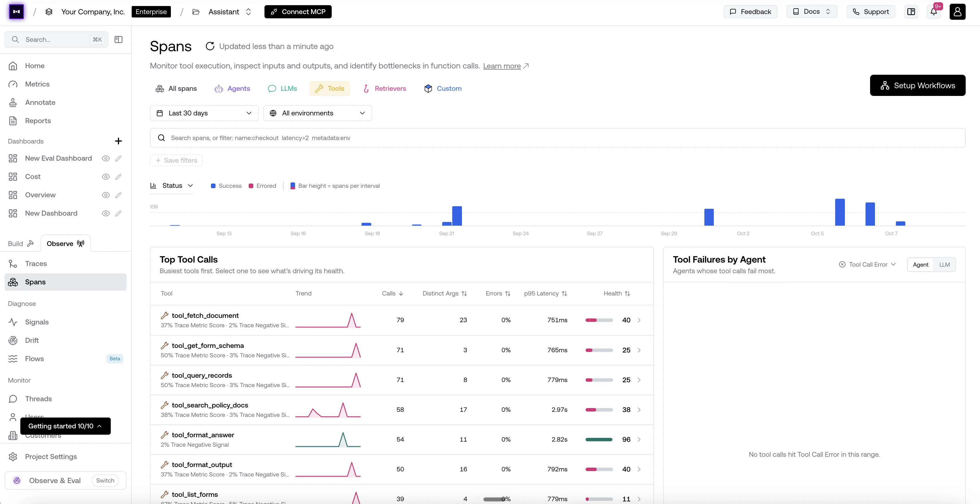Collapse the sidebar panel icon
Screen dimensions: 980x504
(x=118, y=40)
